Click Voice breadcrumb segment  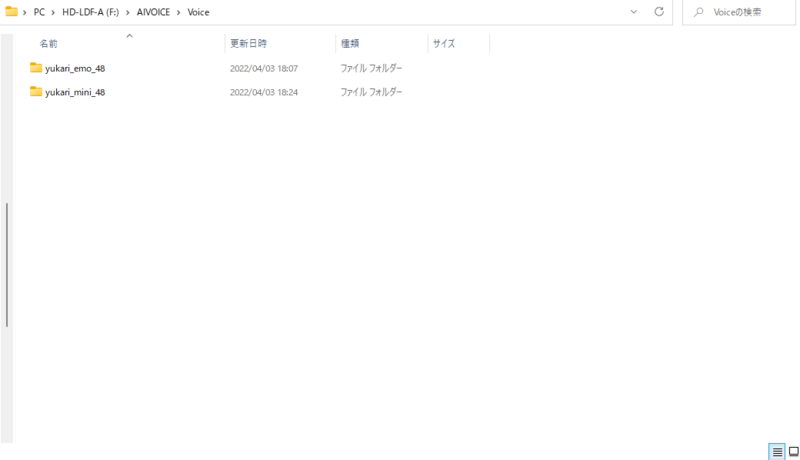click(x=198, y=12)
